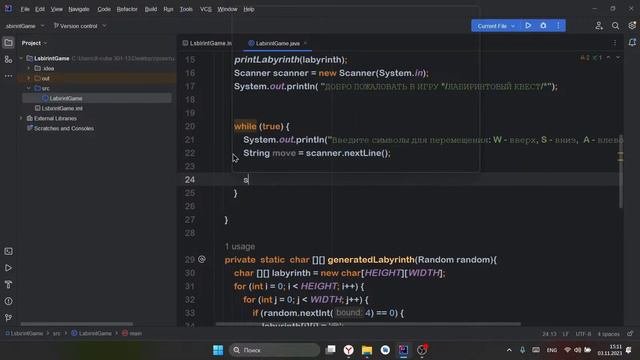Screen dimensions: 640x360
Task: Open the Structure tool window icon
Action: coord(8,60)
